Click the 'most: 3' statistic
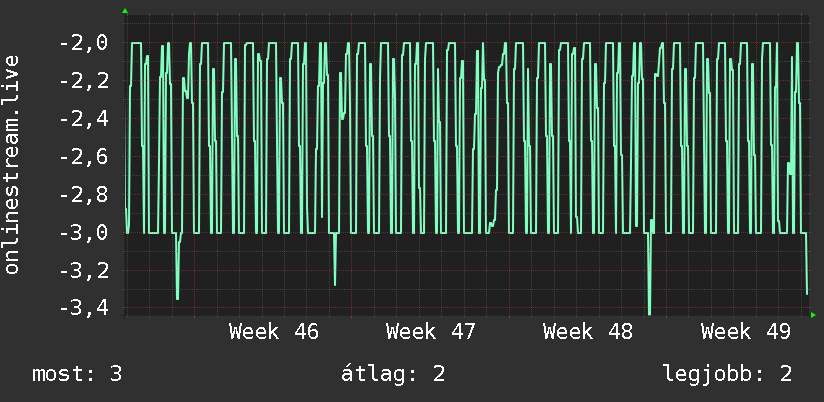824x402 pixels. click(x=77, y=374)
